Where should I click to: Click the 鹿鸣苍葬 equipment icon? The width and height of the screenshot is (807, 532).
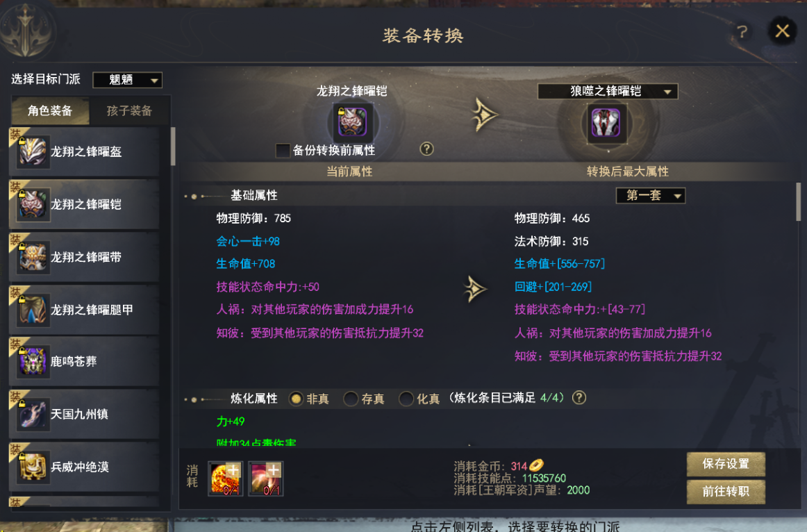[33, 362]
